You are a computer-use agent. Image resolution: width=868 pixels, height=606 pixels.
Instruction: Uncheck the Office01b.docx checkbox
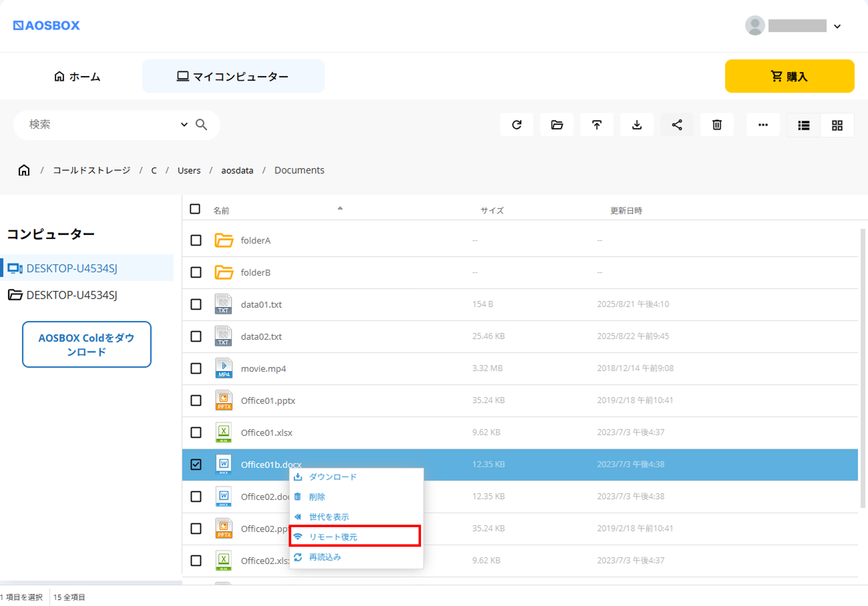click(196, 464)
